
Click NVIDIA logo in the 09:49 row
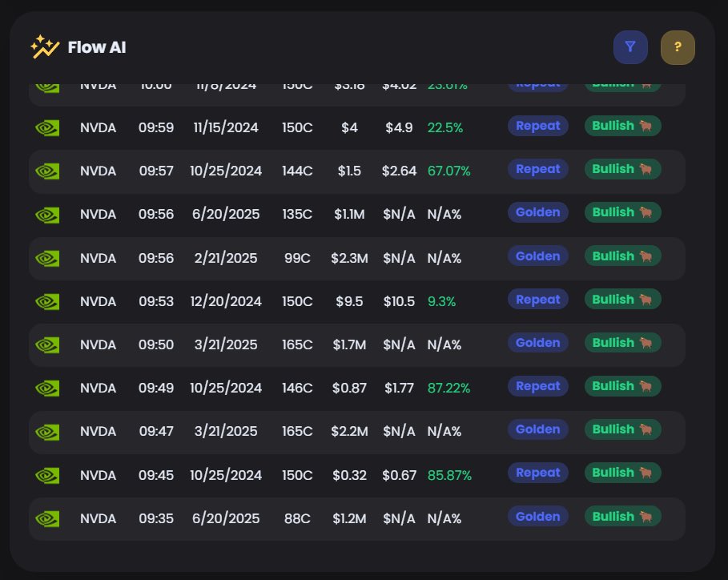47,388
